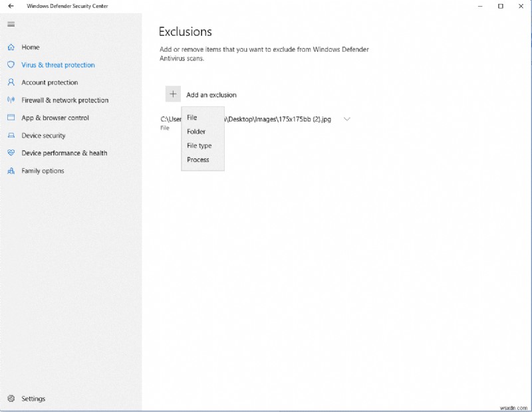
Task: Choose File type as the exclusion type
Action: (200, 146)
